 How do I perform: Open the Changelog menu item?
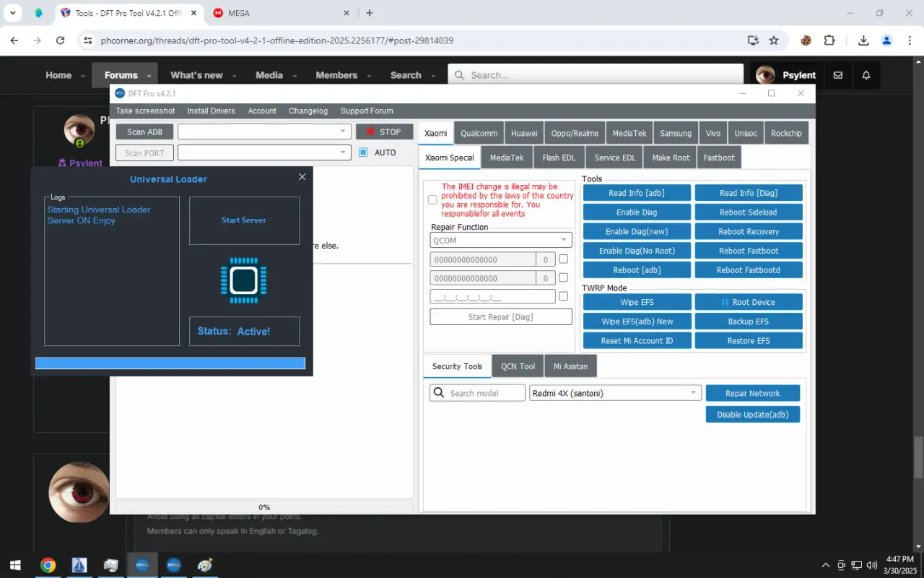(308, 111)
